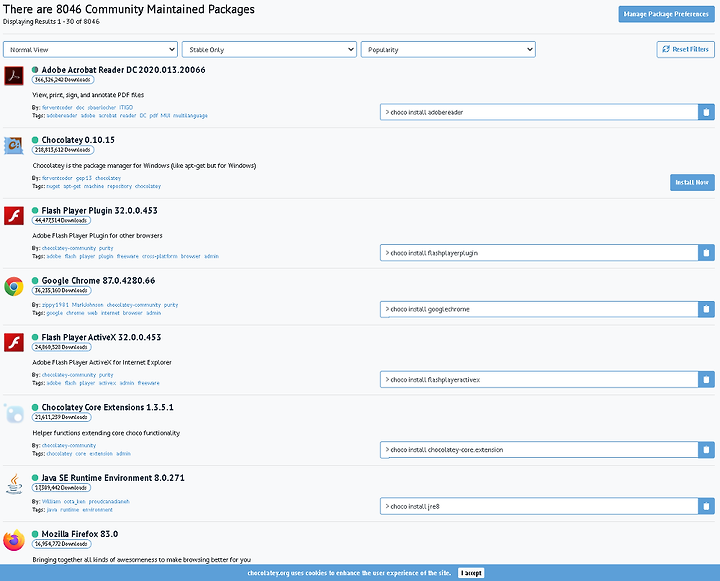The image size is (720, 581).
Task: Click the extension tag under Chocolatey Core Extensions
Action: point(101,453)
